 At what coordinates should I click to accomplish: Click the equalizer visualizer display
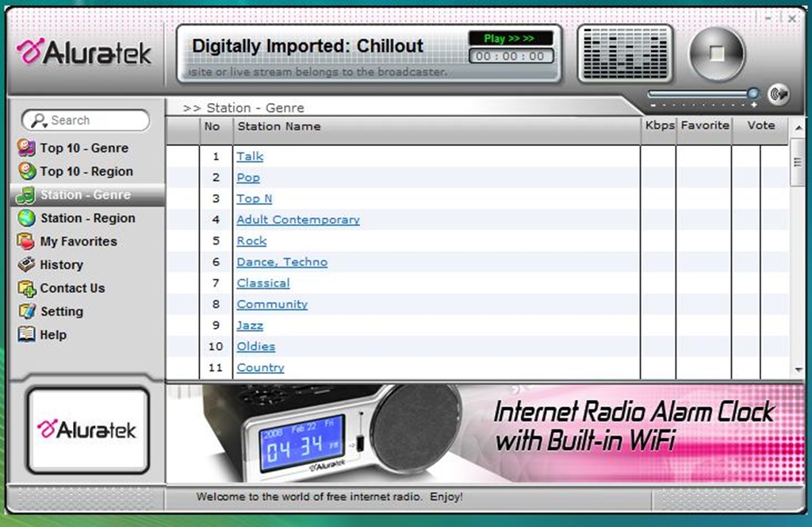[x=625, y=53]
